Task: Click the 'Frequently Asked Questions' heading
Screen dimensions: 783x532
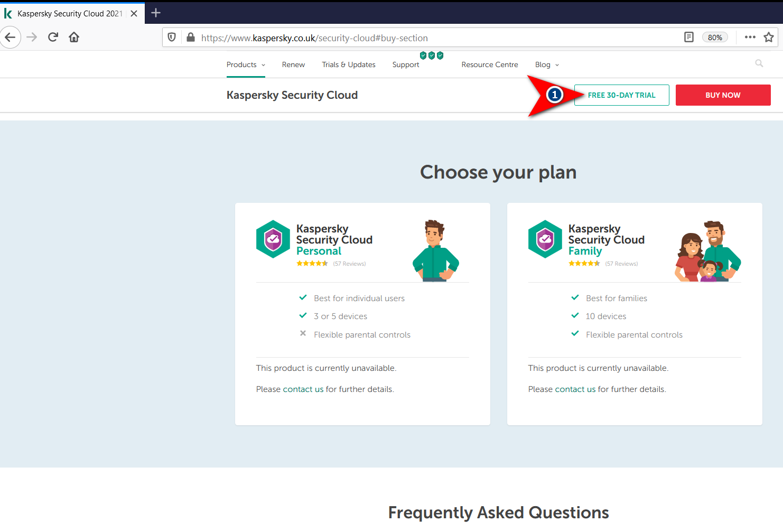Action: (x=499, y=512)
